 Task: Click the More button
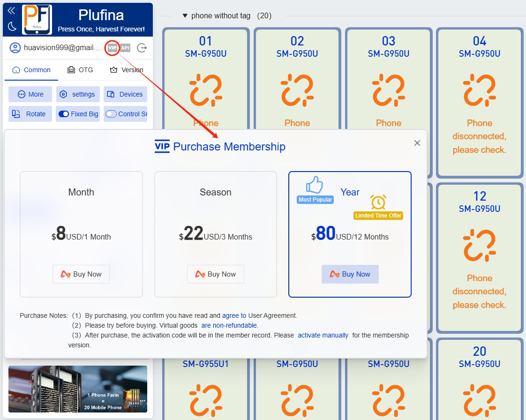[x=30, y=94]
